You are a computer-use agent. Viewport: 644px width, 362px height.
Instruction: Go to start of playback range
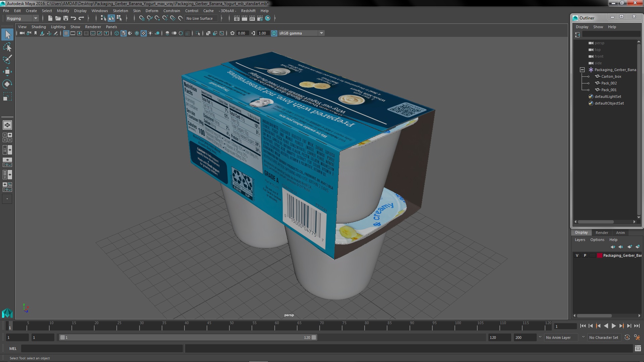point(583,326)
